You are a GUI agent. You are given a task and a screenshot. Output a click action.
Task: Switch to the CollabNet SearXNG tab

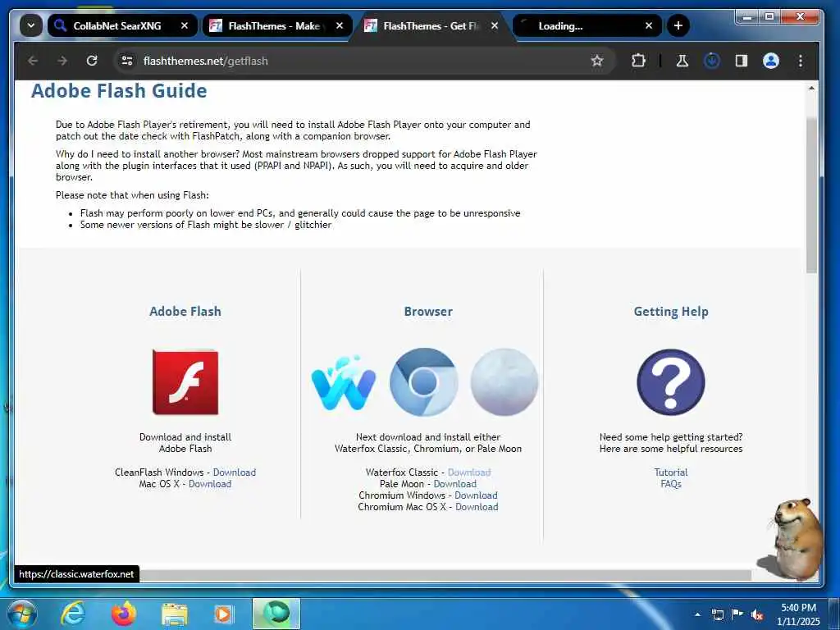[123, 25]
